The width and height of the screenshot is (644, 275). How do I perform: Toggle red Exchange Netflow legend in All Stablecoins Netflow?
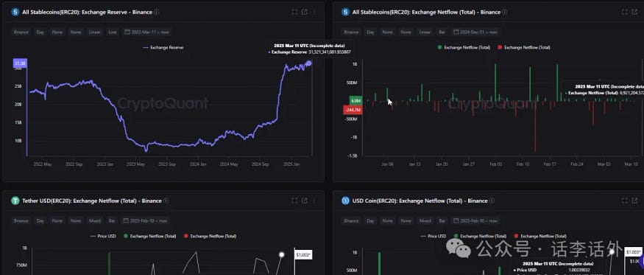click(x=523, y=47)
